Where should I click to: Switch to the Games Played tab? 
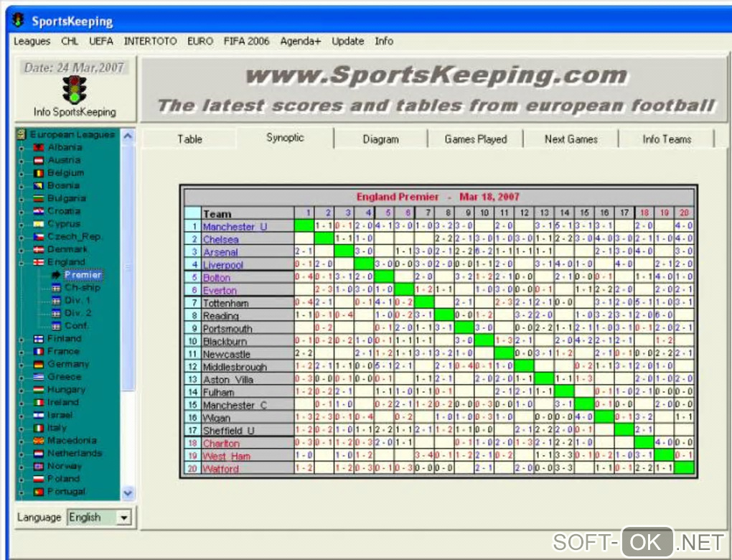(x=476, y=139)
